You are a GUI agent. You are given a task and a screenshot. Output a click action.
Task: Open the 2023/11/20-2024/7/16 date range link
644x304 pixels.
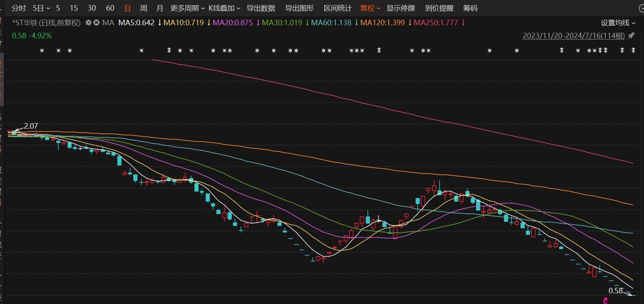tap(574, 36)
